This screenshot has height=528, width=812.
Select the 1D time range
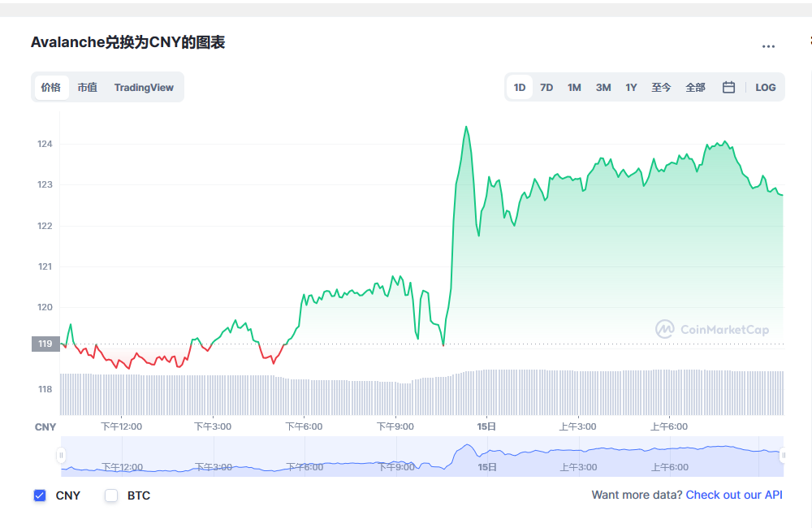(x=520, y=87)
